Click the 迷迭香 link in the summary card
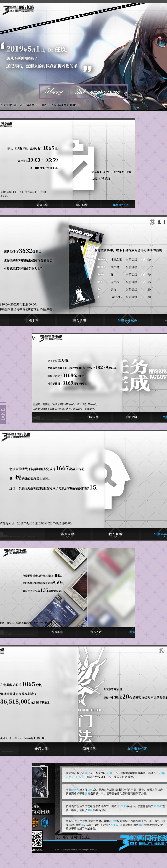The width and height of the screenshot is (167, 868). click(113, 821)
